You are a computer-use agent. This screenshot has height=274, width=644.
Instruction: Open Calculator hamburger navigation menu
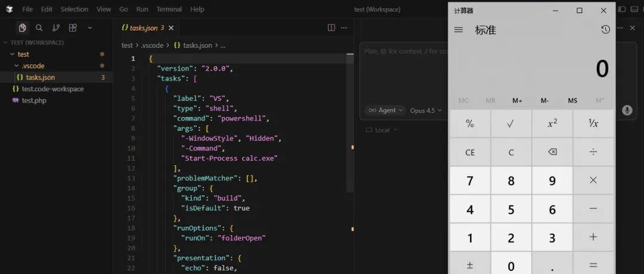click(x=459, y=30)
